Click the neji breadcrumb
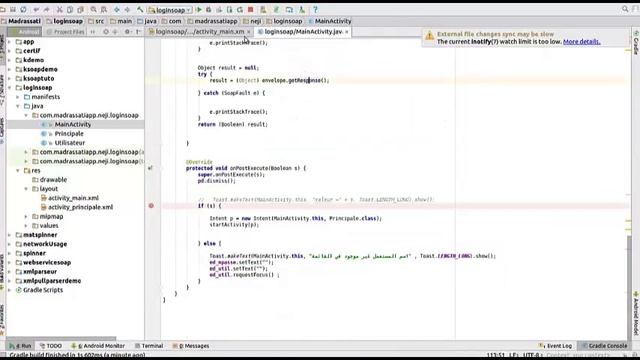Viewport: 640px width, 360px height. pyautogui.click(x=253, y=21)
